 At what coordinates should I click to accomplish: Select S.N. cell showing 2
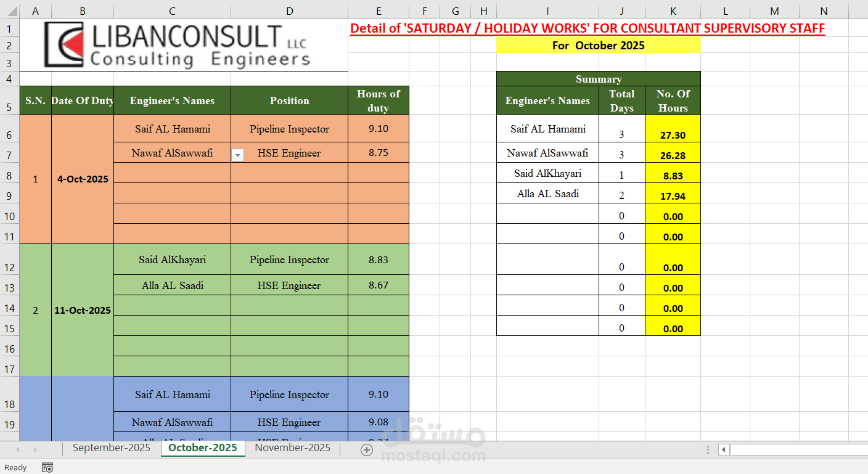[x=35, y=310]
